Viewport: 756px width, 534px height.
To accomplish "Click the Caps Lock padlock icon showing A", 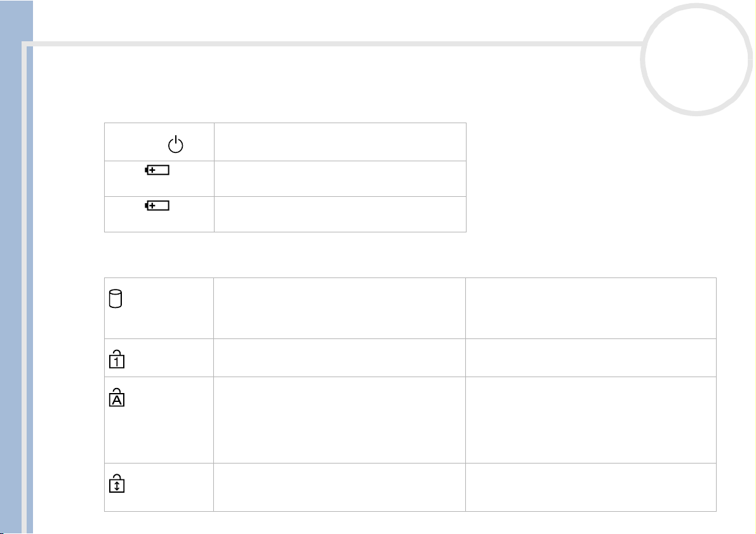I will 117,397.
